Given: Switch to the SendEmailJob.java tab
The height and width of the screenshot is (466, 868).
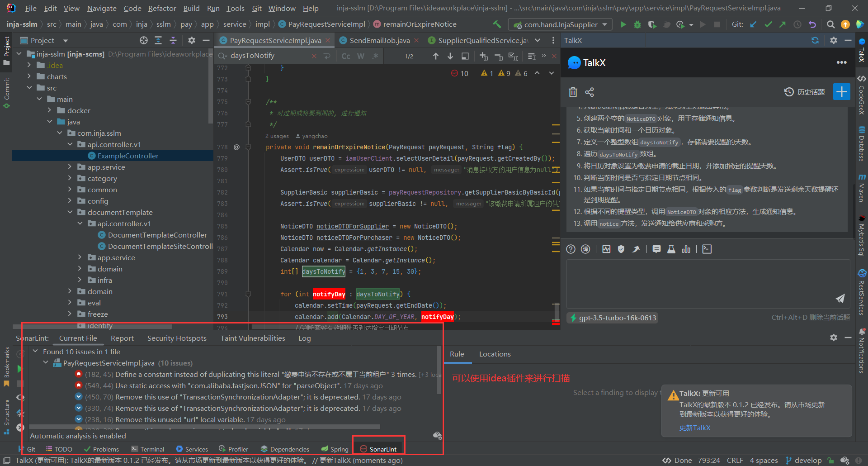Looking at the screenshot, I should [379, 40].
